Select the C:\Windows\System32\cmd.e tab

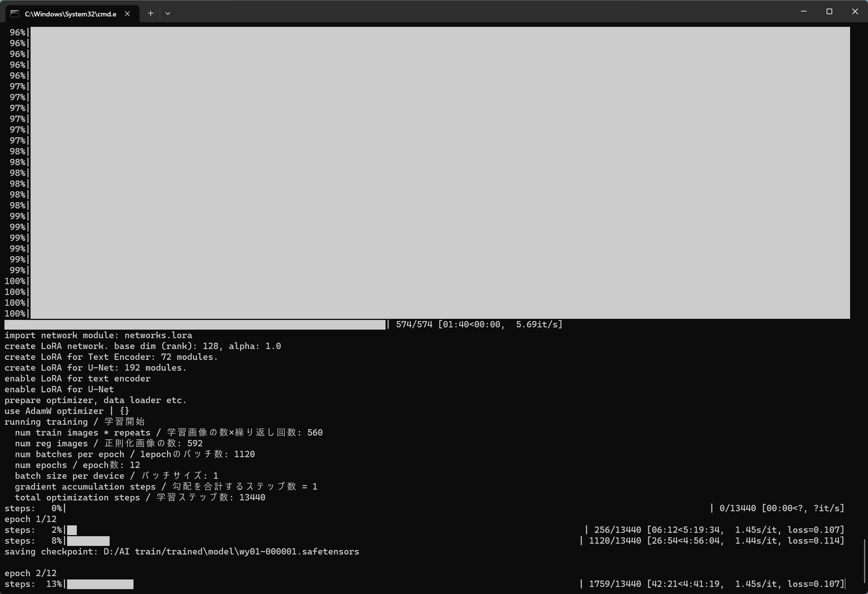tap(70, 14)
